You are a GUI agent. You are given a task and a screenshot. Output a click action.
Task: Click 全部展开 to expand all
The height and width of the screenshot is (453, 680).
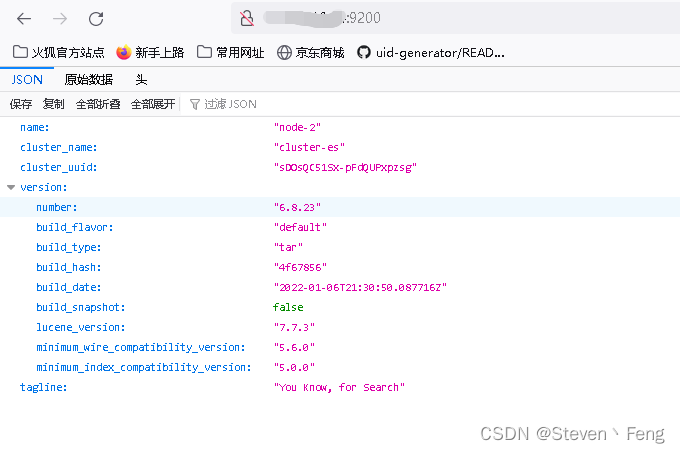click(153, 104)
